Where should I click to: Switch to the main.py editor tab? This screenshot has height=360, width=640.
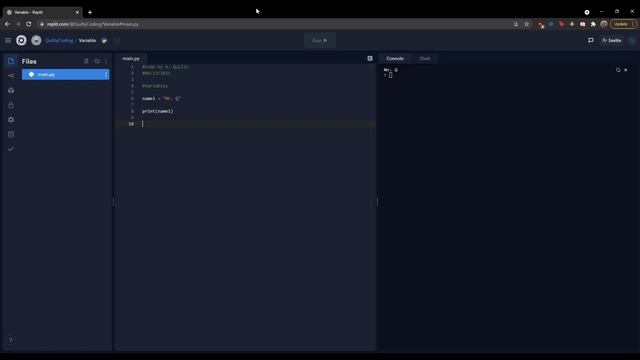131,58
